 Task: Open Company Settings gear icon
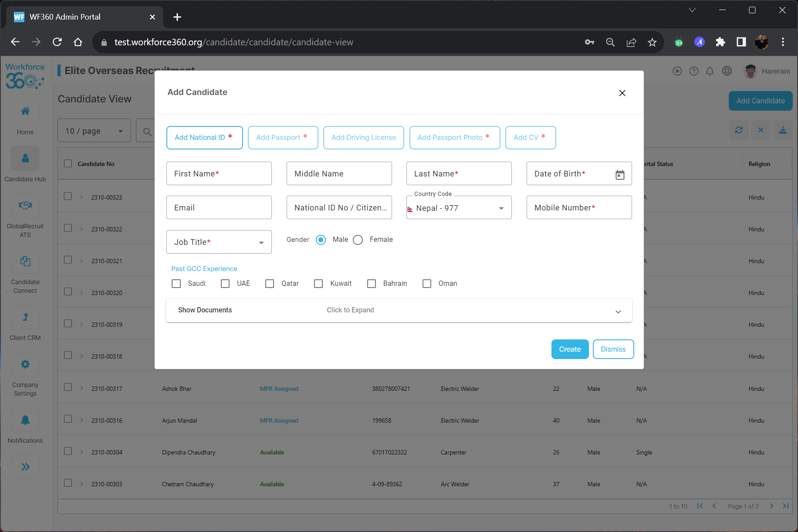click(x=25, y=364)
